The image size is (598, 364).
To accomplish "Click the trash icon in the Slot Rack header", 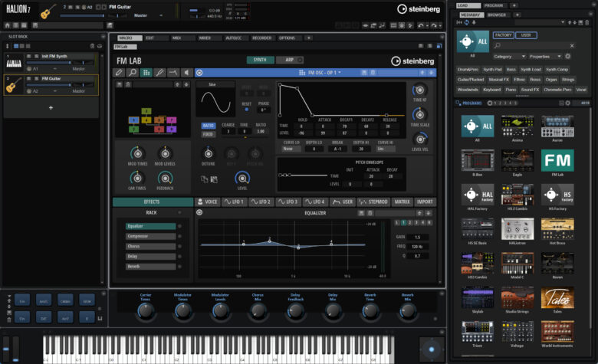I will (92, 46).
